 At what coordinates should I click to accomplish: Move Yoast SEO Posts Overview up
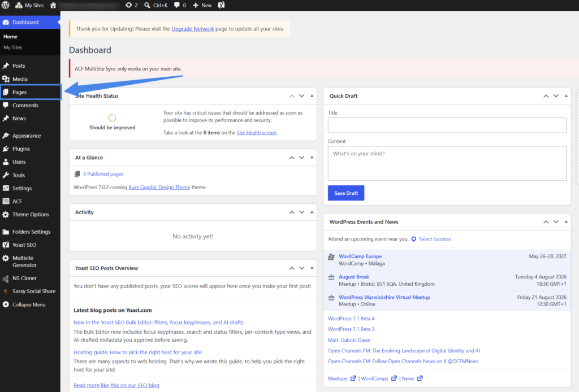point(292,268)
